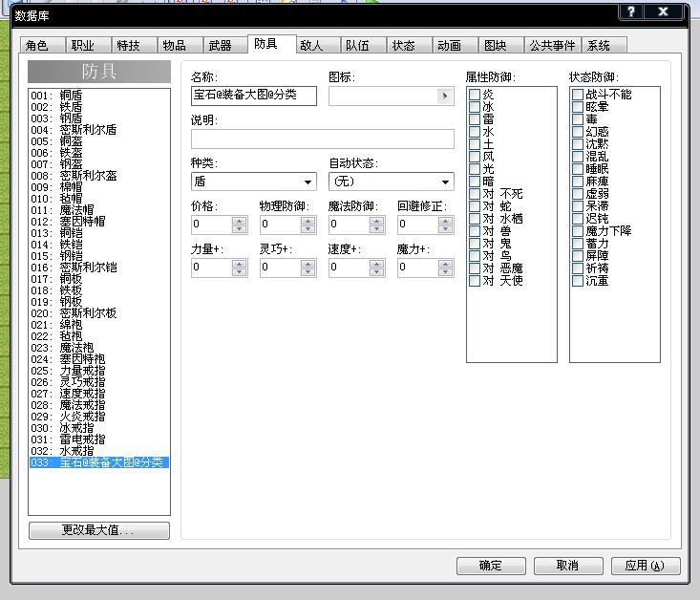Screen dimensions: 700x600
Task: Check 睡眠 state defense checkbox
Action: [578, 169]
